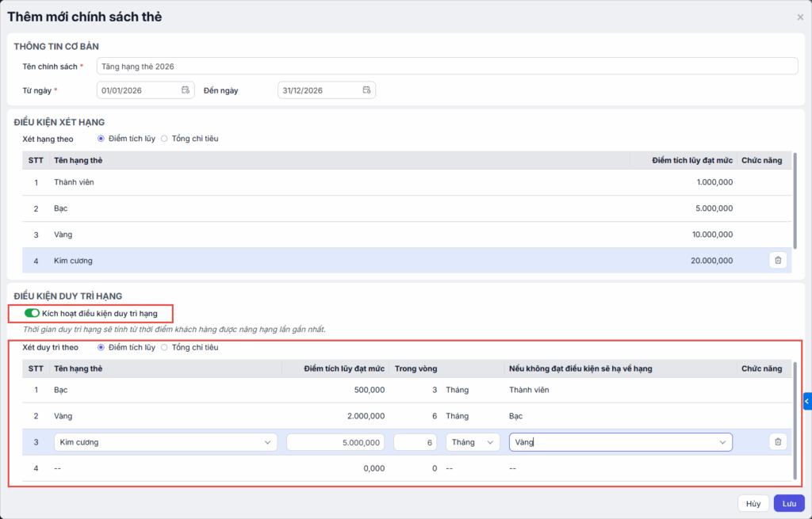
Task: Open the calendar picker for Đến ngày
Action: pos(366,90)
